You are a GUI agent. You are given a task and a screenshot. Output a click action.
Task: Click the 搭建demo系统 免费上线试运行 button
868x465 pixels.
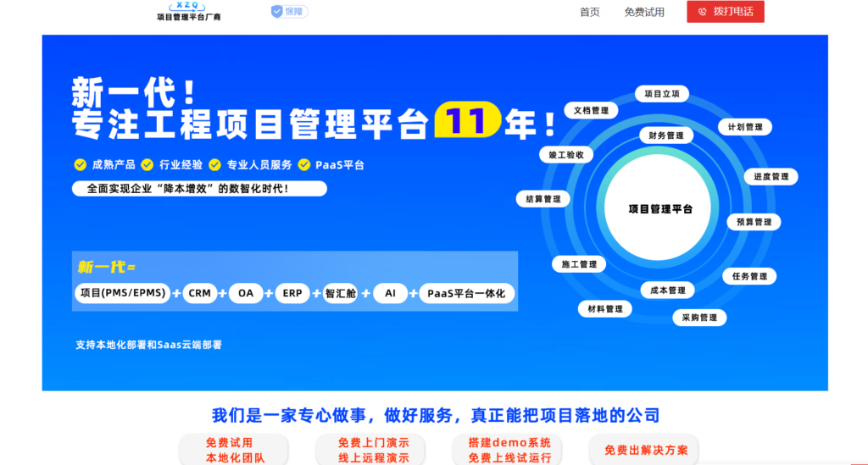pos(507,450)
